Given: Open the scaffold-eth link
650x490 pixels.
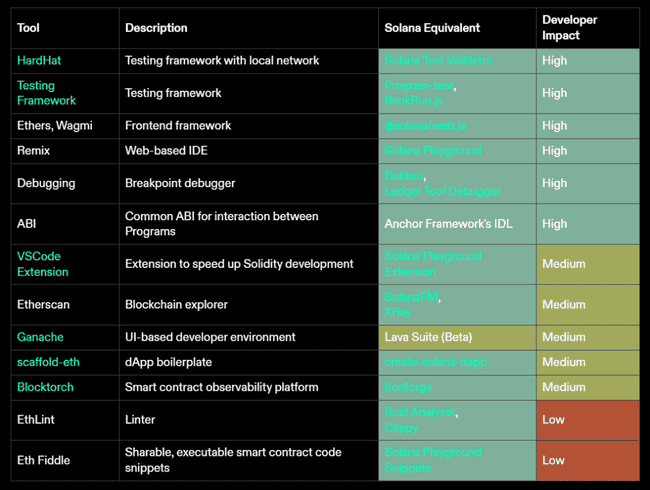Looking at the screenshot, I should tap(48, 362).
